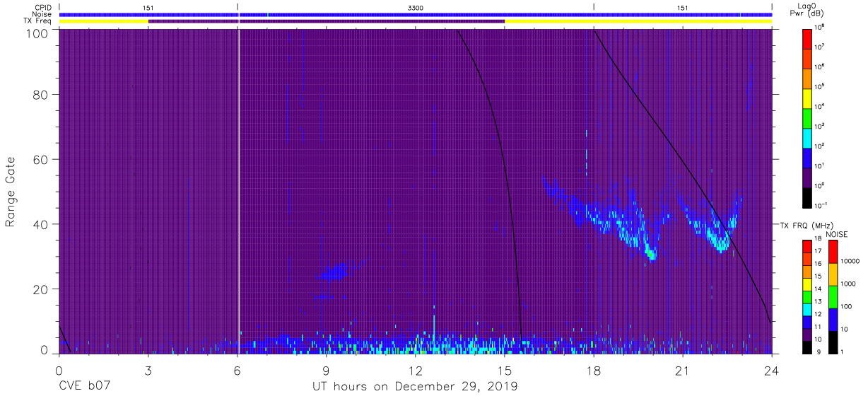Click the white vertical line at 06 UT
868x401 pixels.
pyautogui.click(x=239, y=192)
